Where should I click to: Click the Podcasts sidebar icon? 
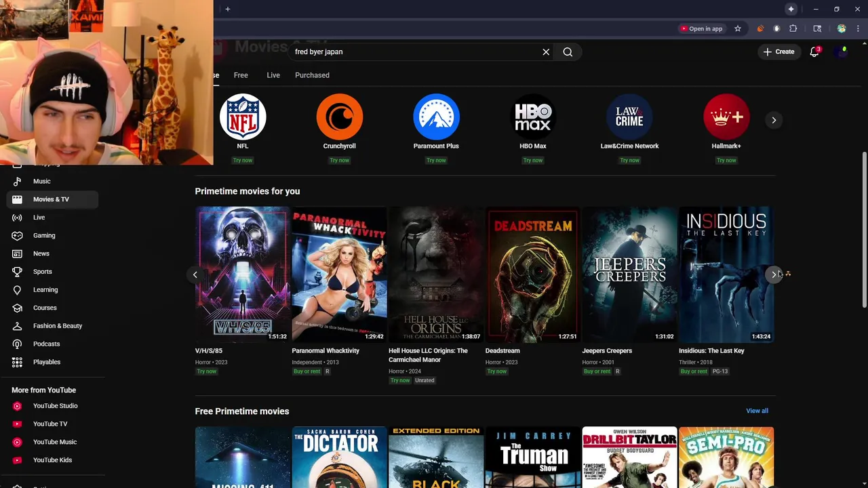[17, 344]
